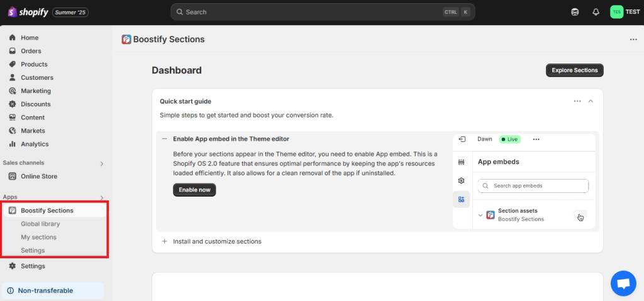Click the Dashboard heading

pos(177,70)
